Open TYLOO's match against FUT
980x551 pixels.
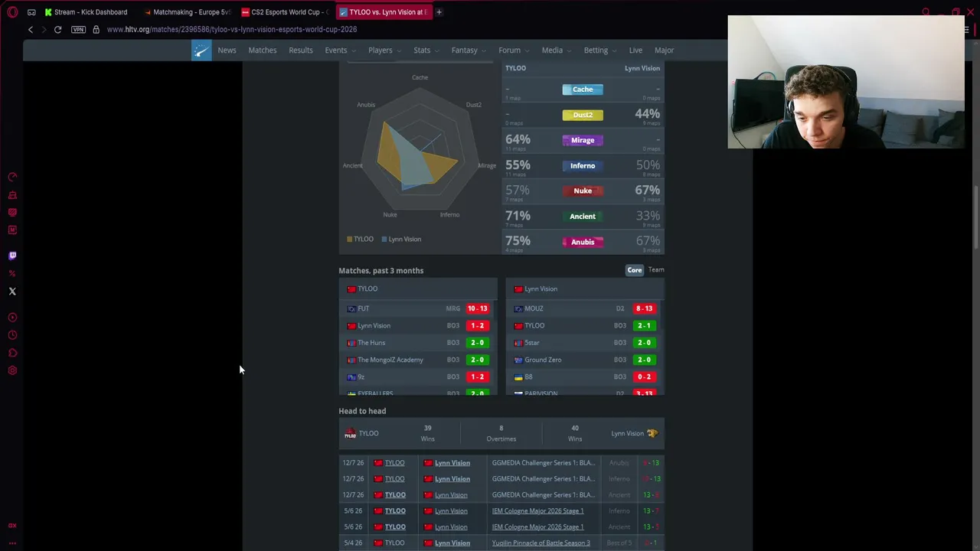(x=417, y=308)
